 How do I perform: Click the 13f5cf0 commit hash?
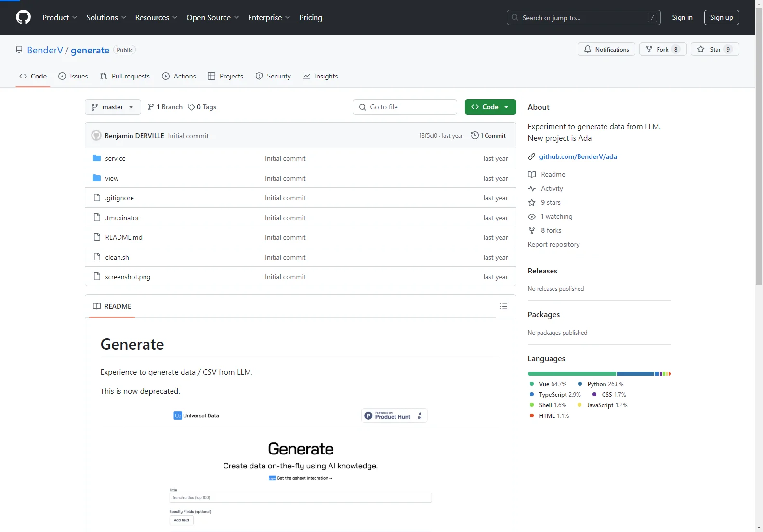click(428, 136)
